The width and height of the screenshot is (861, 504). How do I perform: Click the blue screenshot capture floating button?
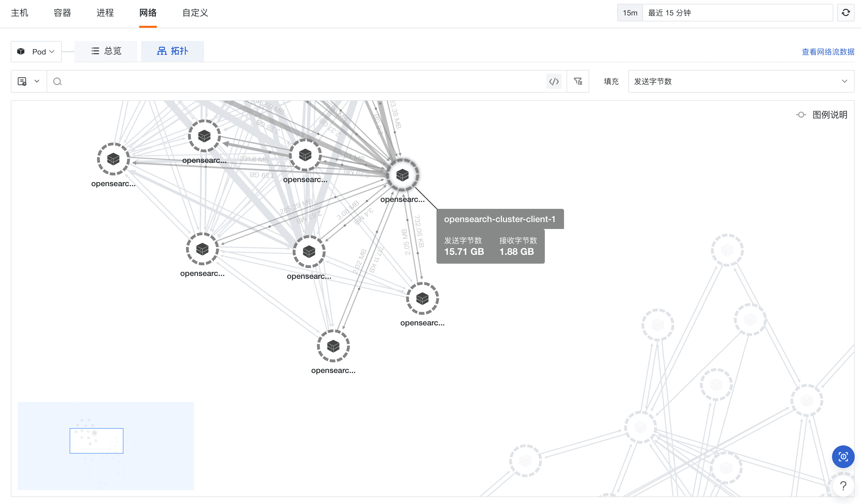tap(843, 456)
